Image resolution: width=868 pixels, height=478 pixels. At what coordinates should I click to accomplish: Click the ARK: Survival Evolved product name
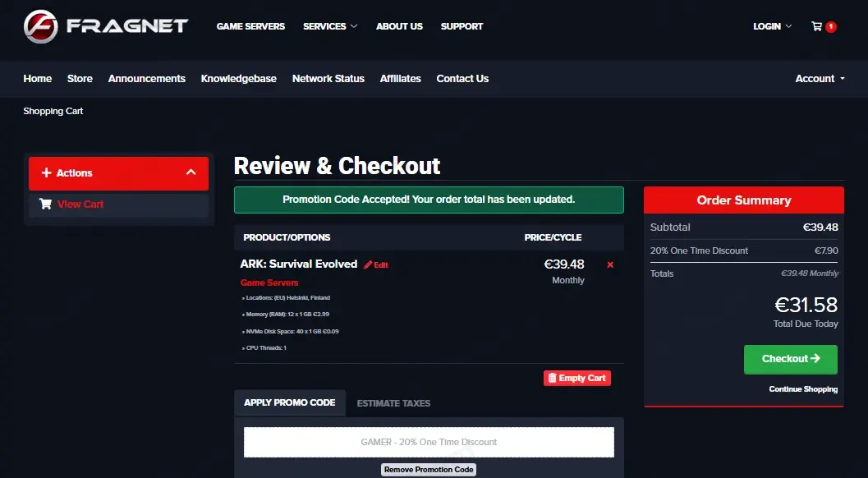[x=299, y=264]
